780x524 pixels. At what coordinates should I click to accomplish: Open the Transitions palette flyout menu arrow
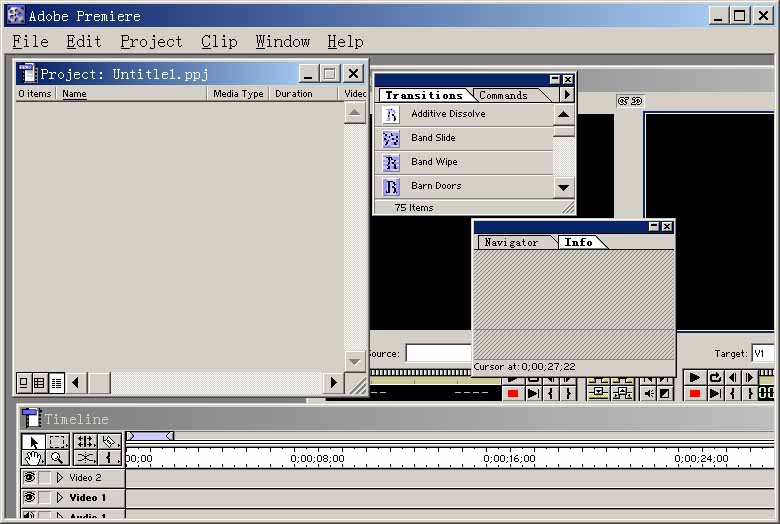[x=567, y=95]
